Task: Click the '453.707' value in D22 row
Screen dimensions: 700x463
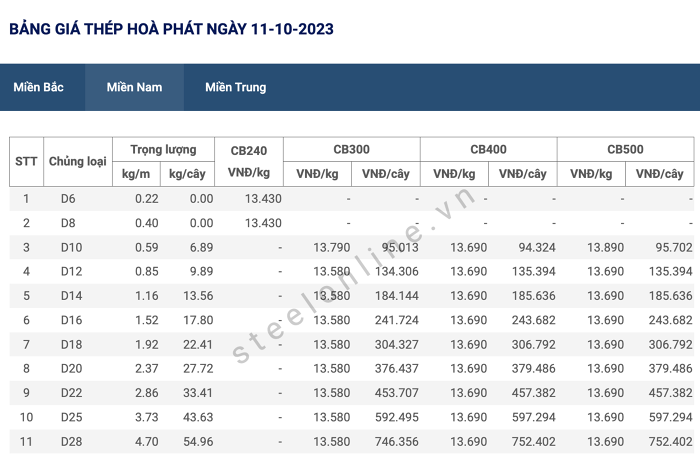Action: click(x=397, y=393)
